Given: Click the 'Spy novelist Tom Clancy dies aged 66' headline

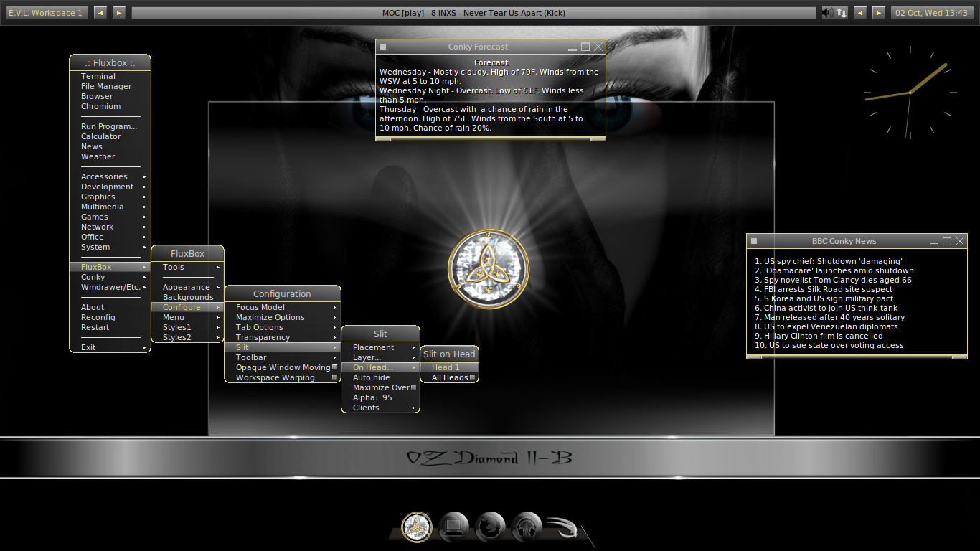Looking at the screenshot, I should (x=832, y=280).
